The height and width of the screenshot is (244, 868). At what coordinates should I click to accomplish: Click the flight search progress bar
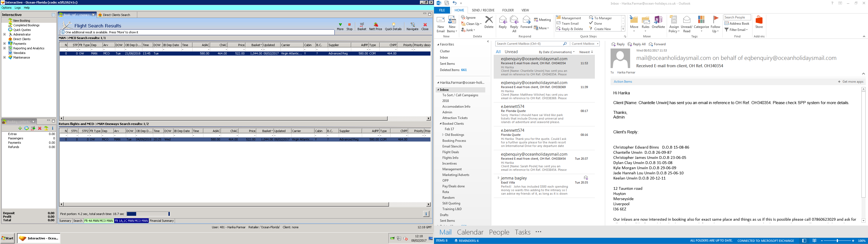point(148,214)
